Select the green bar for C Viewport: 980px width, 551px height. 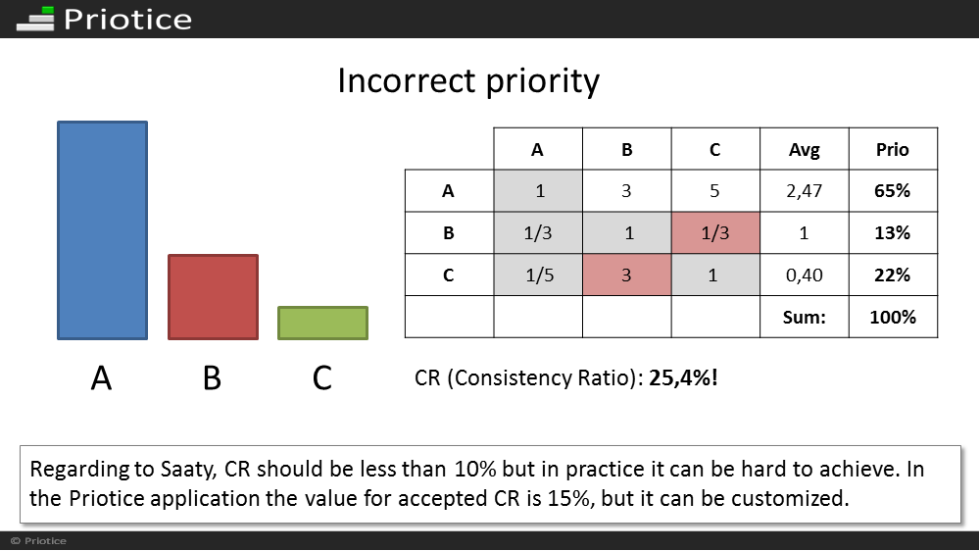click(323, 323)
